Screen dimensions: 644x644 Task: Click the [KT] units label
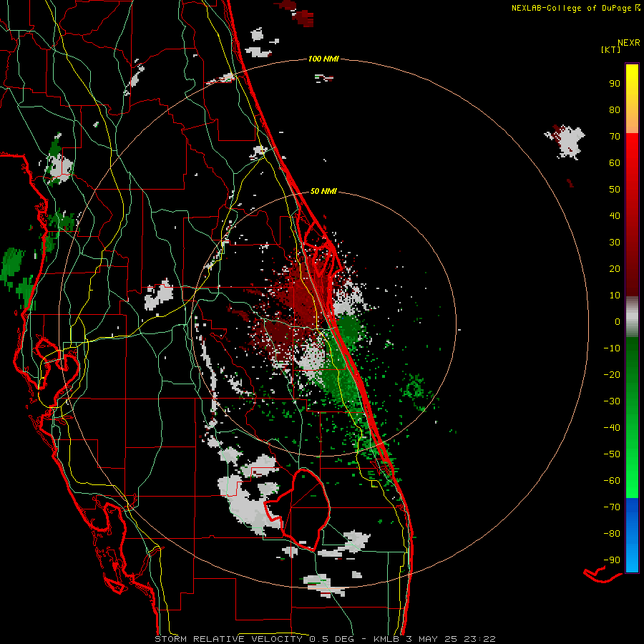click(x=610, y=49)
